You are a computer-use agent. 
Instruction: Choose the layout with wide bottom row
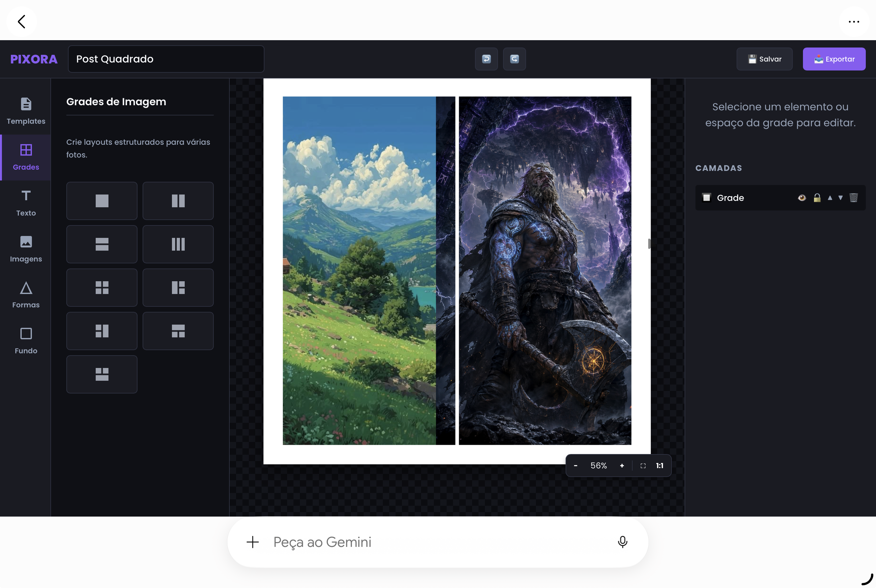coord(102,374)
